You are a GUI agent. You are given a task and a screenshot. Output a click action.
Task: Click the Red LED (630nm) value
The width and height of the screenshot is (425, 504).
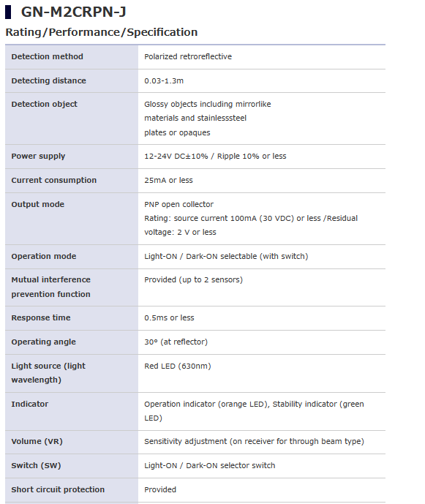pos(178,366)
